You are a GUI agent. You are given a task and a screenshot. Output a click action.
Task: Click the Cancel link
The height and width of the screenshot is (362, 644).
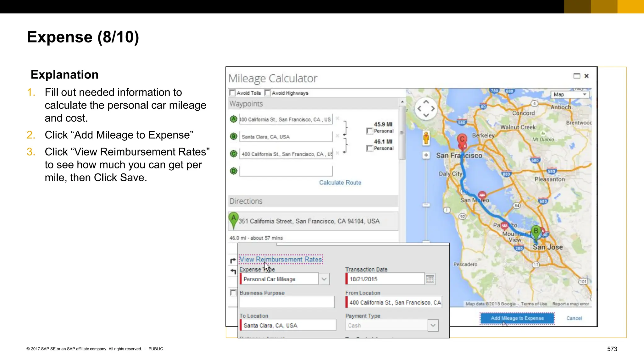574,318
